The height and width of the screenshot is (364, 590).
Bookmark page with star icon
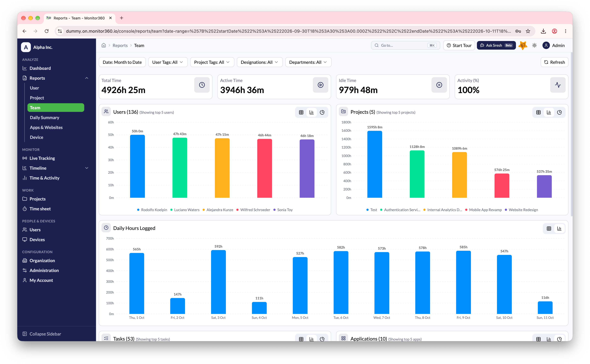coord(528,31)
